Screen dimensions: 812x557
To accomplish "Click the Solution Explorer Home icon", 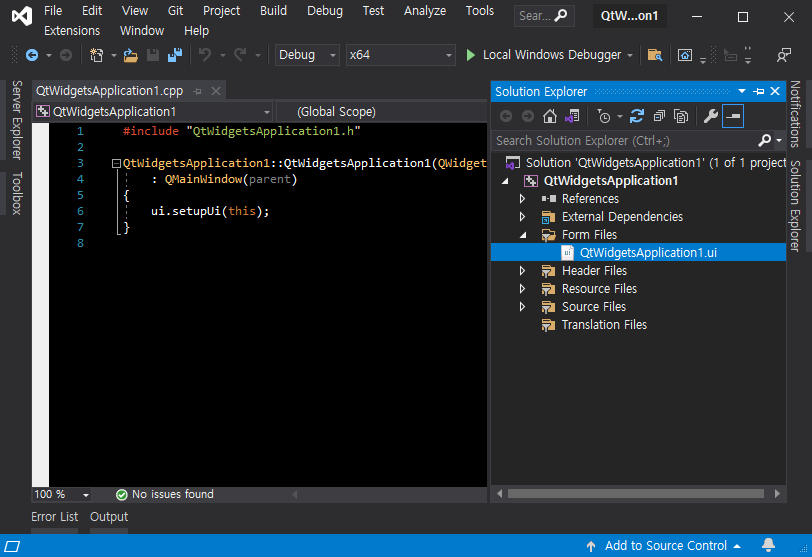I will pos(549,116).
